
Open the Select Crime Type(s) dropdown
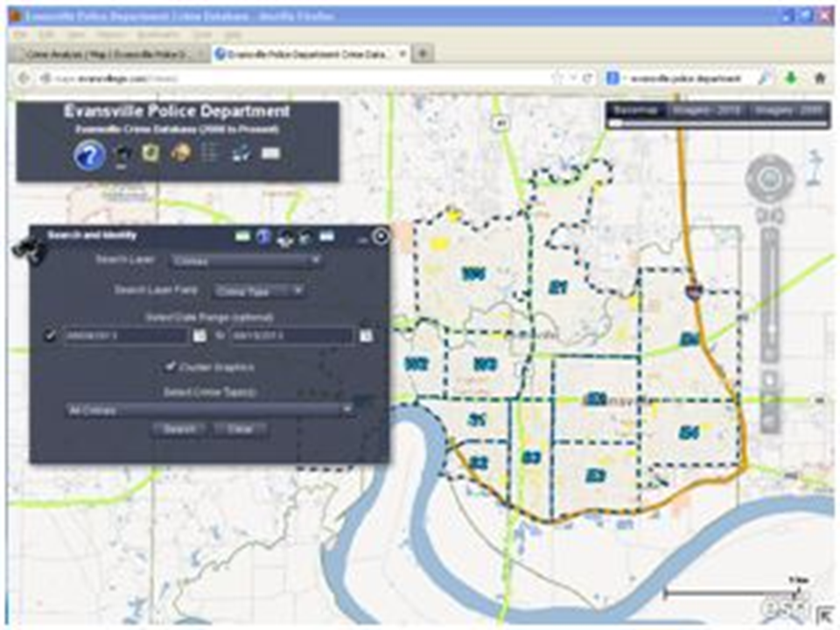coord(210,410)
